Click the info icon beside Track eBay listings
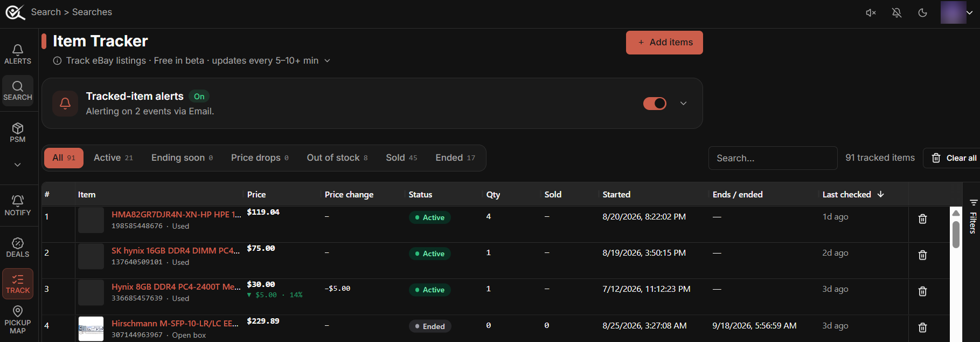The height and width of the screenshot is (342, 980). [x=57, y=61]
